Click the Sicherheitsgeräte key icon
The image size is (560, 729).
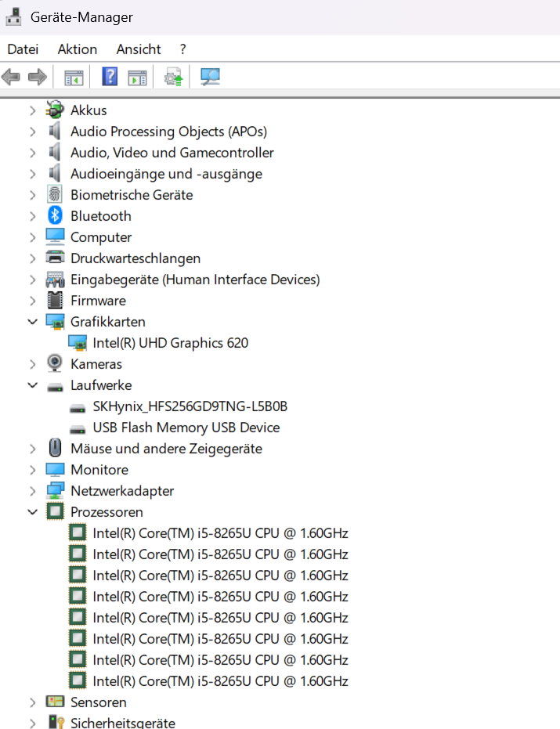(x=56, y=722)
